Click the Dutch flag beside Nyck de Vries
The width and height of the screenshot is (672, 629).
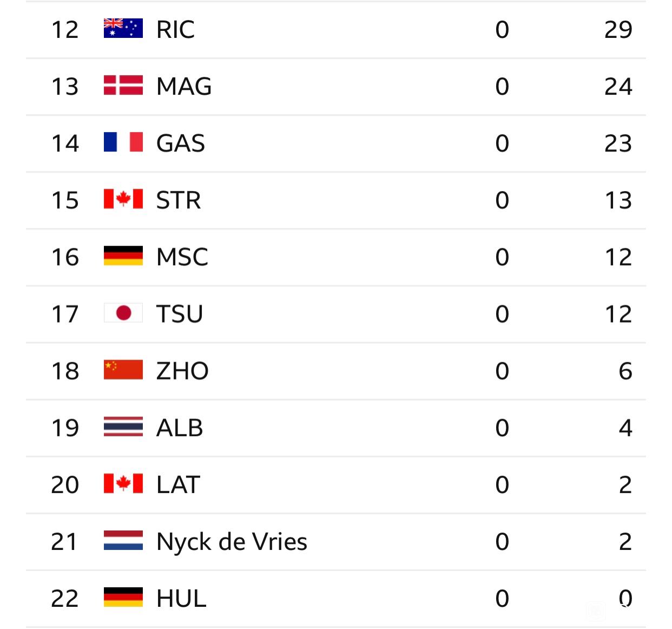[x=123, y=540]
